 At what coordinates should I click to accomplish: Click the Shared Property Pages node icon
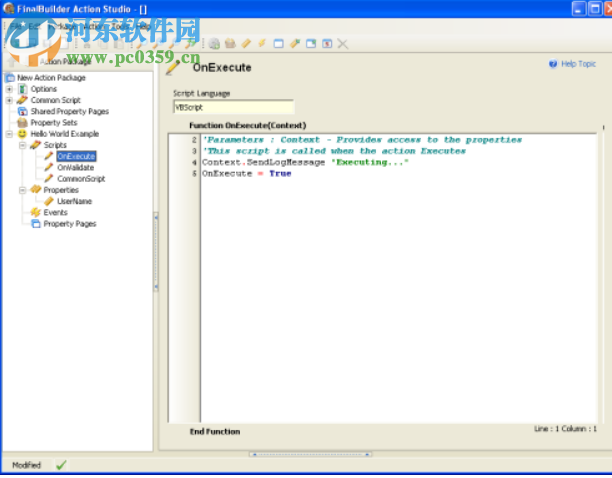(23, 112)
